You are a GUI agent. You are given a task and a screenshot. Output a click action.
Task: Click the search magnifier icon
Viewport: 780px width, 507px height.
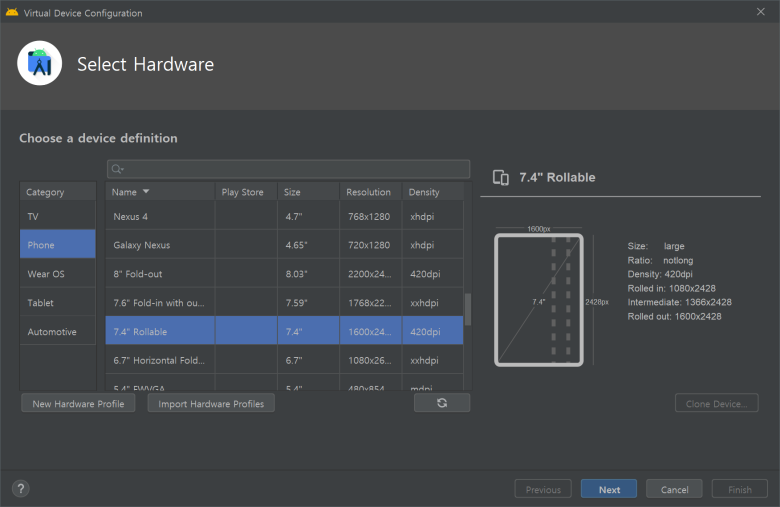(x=117, y=169)
